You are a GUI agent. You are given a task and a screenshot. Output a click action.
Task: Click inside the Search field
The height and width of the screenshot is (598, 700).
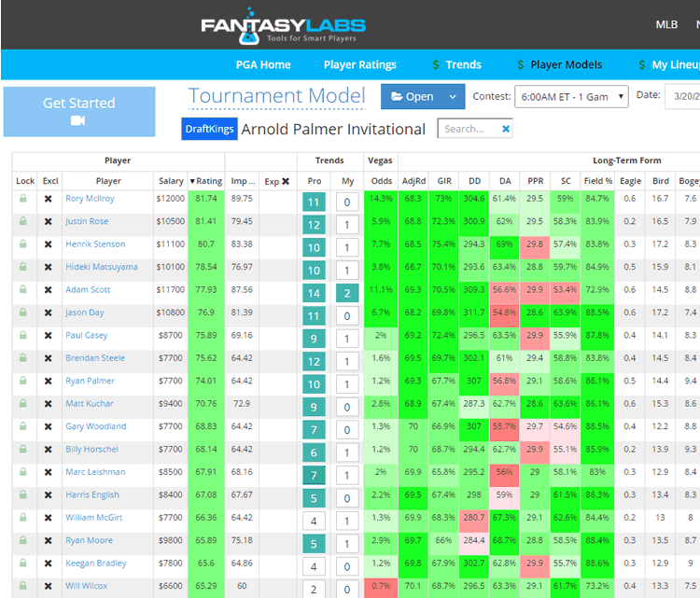point(469,129)
